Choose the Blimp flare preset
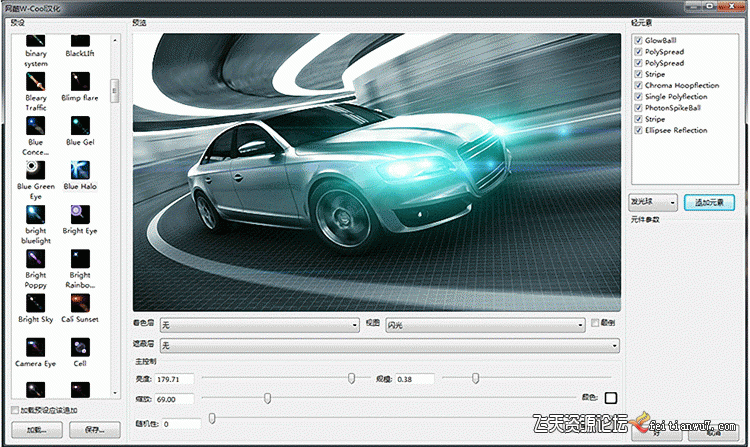This screenshot has width=750, height=447. pos(80,82)
